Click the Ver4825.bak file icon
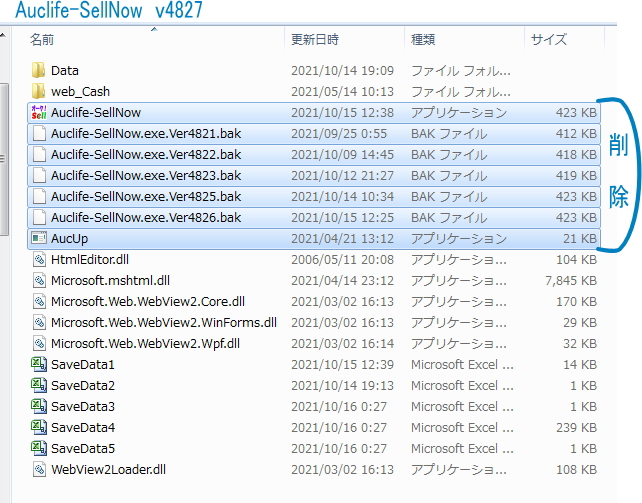The image size is (642, 503). pos(39,196)
